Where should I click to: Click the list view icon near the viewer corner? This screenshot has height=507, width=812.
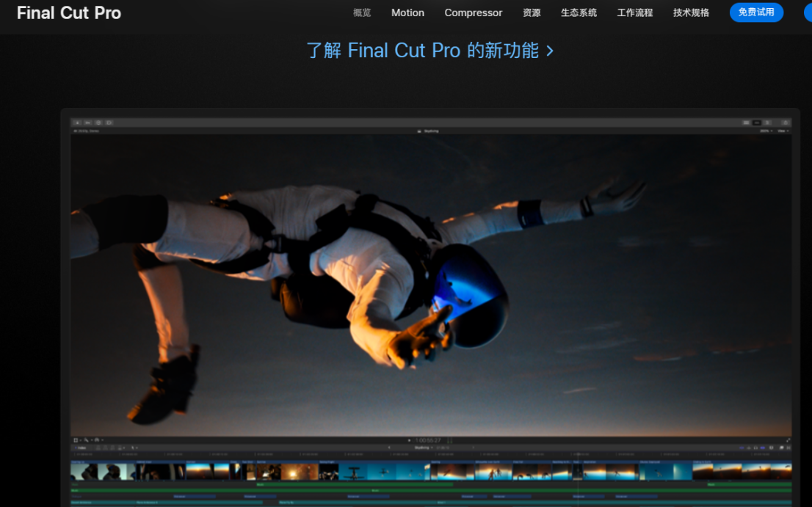[x=746, y=123]
